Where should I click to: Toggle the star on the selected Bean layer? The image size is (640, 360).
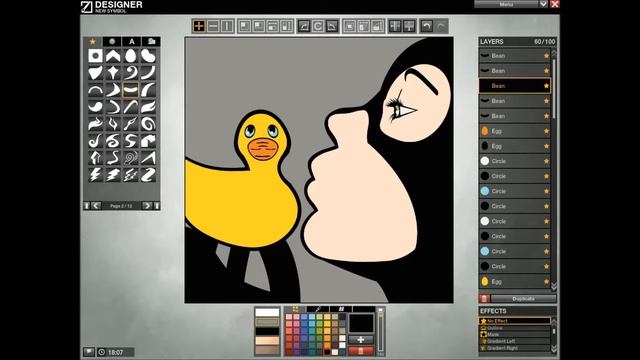[x=546, y=86]
